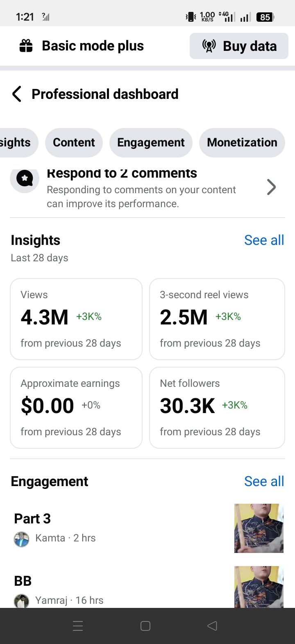Viewport: 295px width, 644px height.
Task: Switch to the Engagement tab
Action: tap(151, 142)
